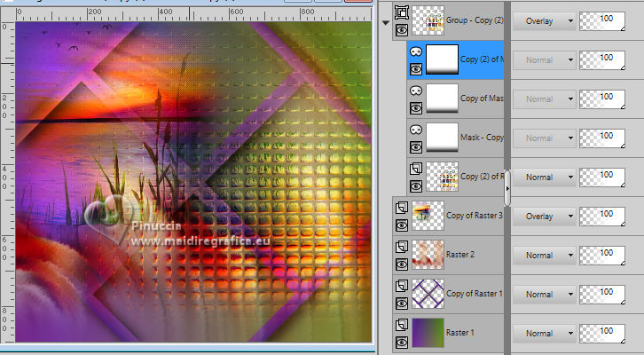Hide the Copy of Mask layer
This screenshot has height=355, width=644.
coord(416,108)
